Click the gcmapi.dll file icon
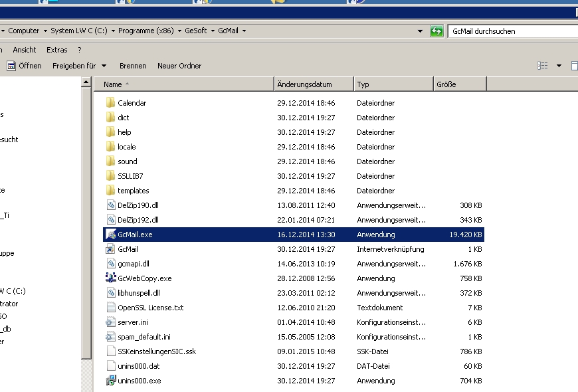 pyautogui.click(x=111, y=263)
